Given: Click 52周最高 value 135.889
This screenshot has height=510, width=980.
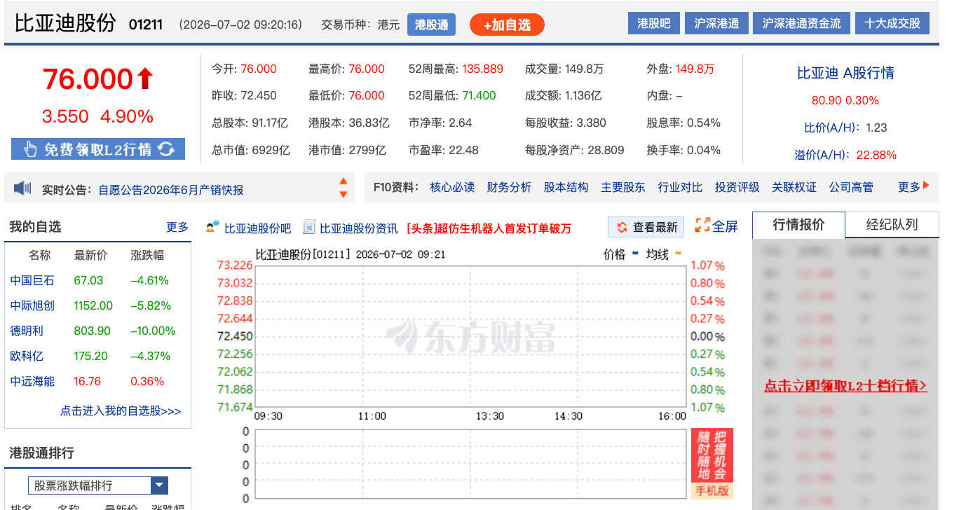Looking at the screenshot, I should tap(482, 69).
